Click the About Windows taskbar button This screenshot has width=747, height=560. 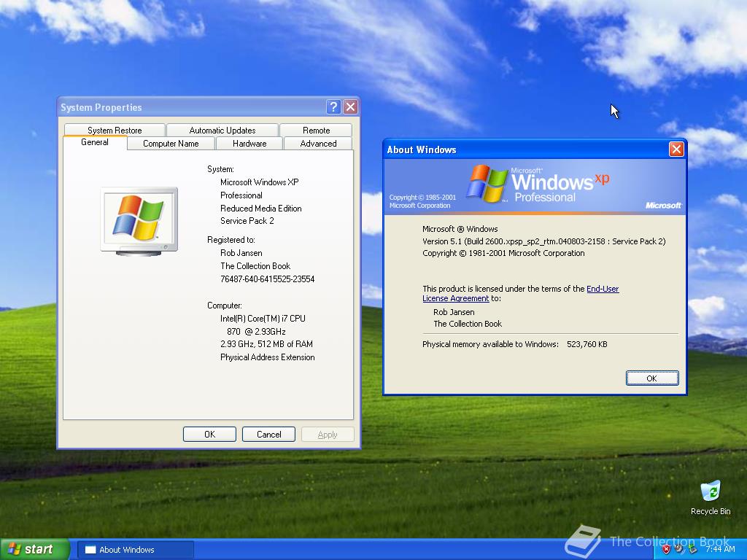(135, 550)
